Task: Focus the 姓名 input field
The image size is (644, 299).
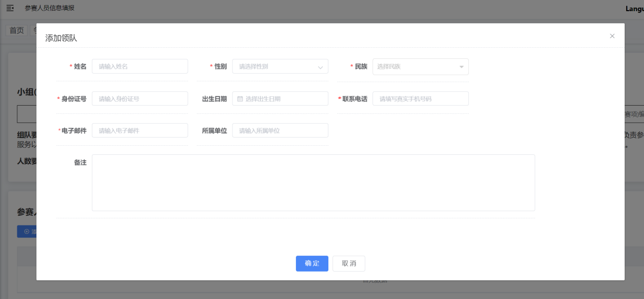Action: (140, 67)
